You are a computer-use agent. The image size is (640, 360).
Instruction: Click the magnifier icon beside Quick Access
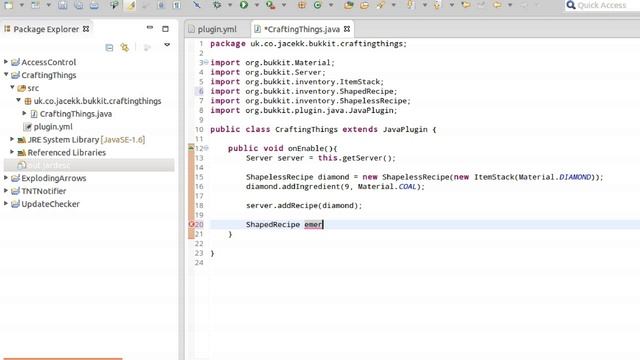(x=571, y=5)
